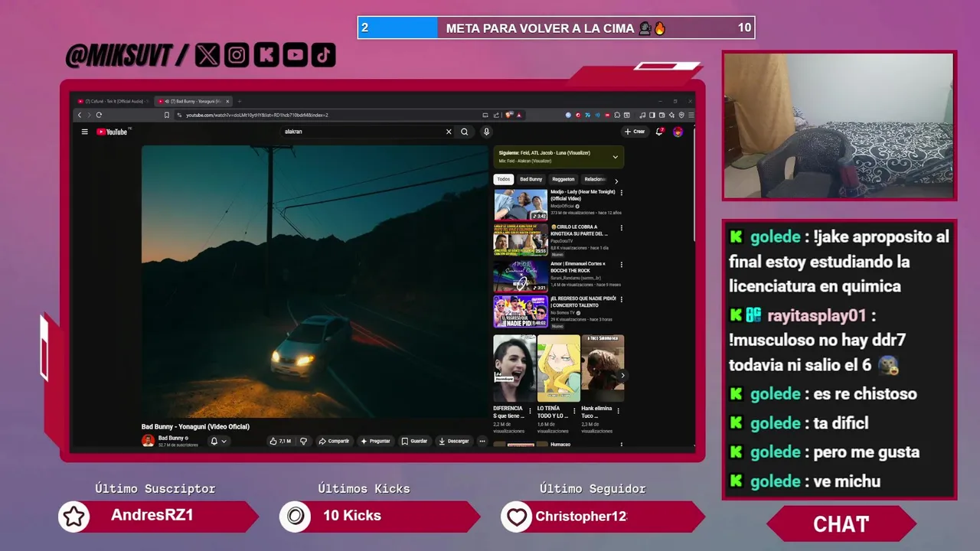The width and height of the screenshot is (980, 551).
Task: Select the 'Todos' filter chip
Action: [x=503, y=179]
